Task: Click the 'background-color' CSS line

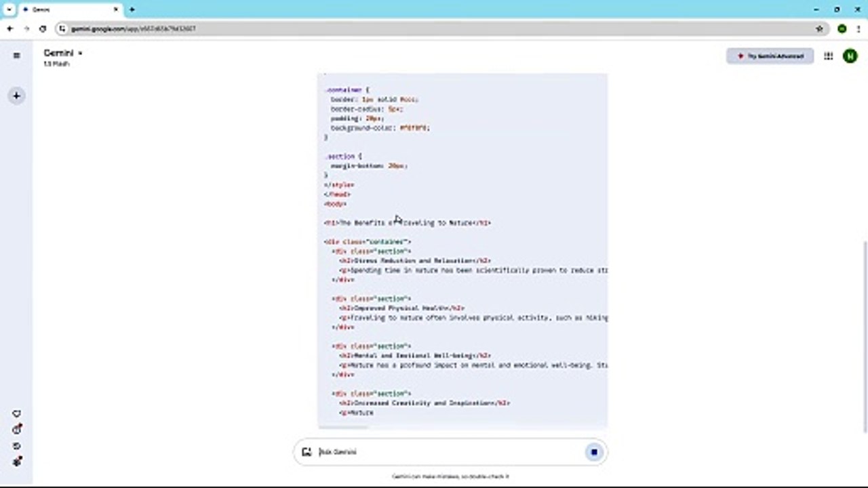Action: pyautogui.click(x=380, y=127)
